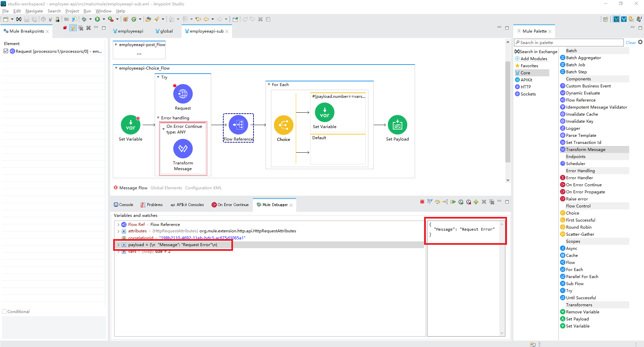Open the File menu
The image size is (644, 347).
[5, 11]
